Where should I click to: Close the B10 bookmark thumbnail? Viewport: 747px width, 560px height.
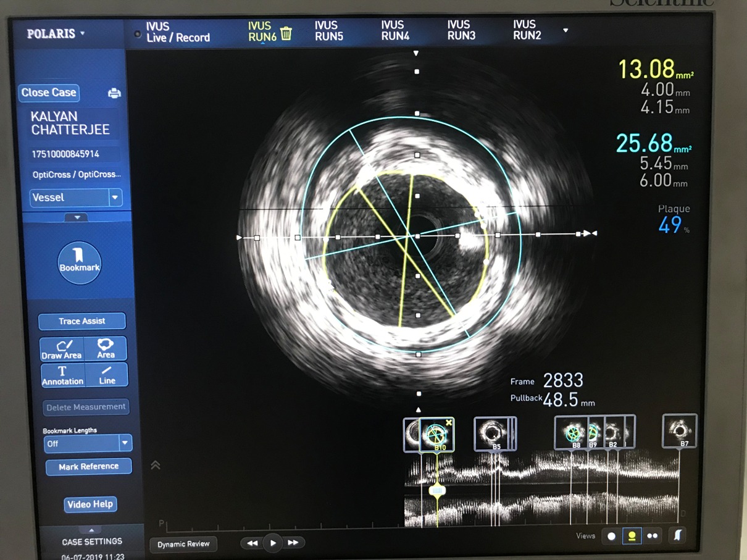click(449, 423)
